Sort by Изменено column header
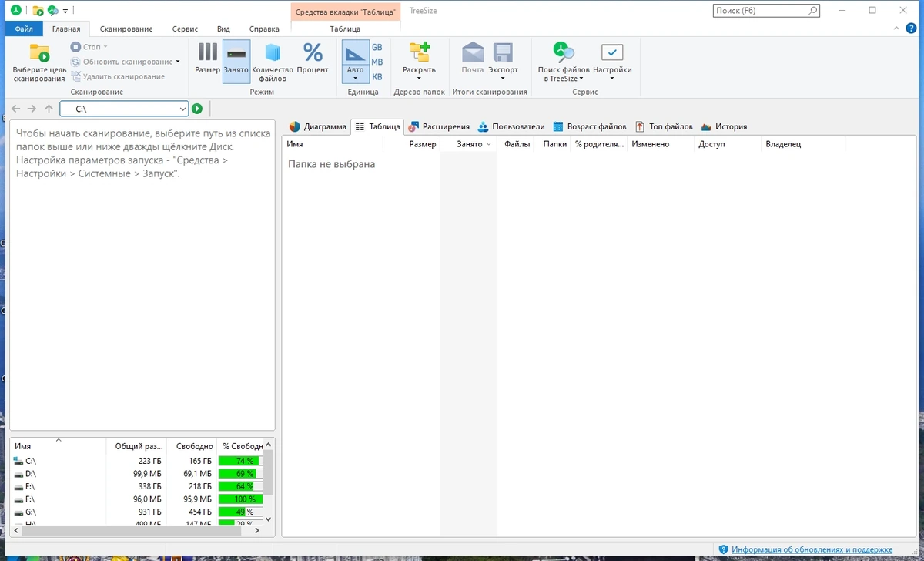The width and height of the screenshot is (924, 561). point(659,144)
